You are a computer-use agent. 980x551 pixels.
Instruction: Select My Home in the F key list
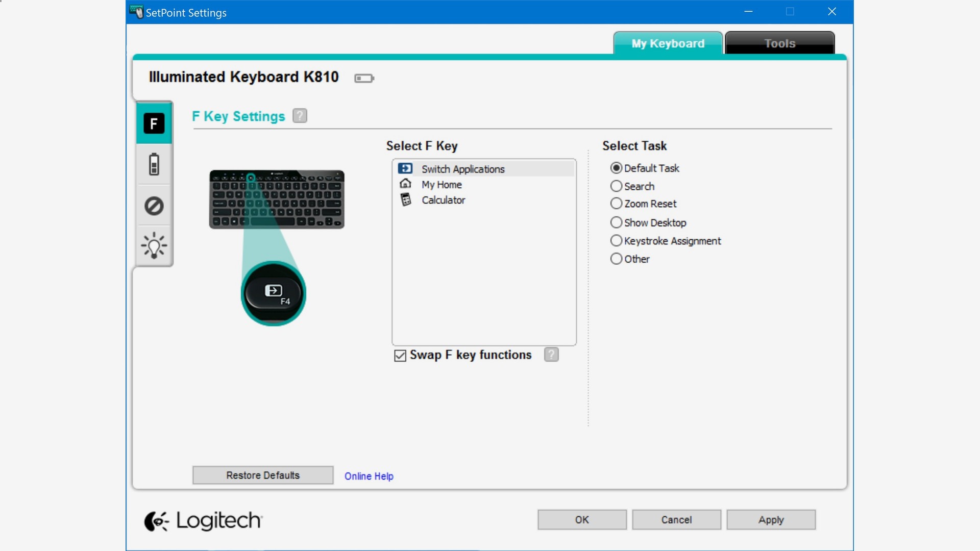442,185
